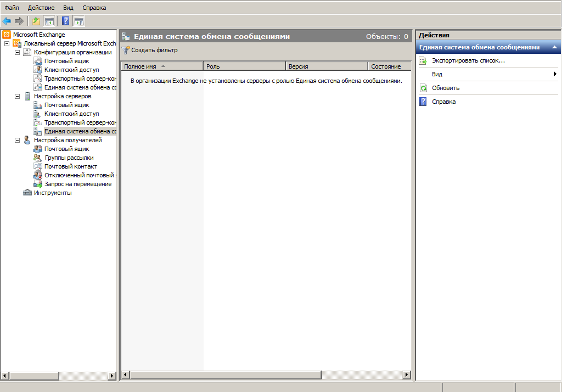Image resolution: width=562 pixels, height=392 pixels.
Task: Click the filter funnel icon by Создать фильтр
Action: point(126,50)
